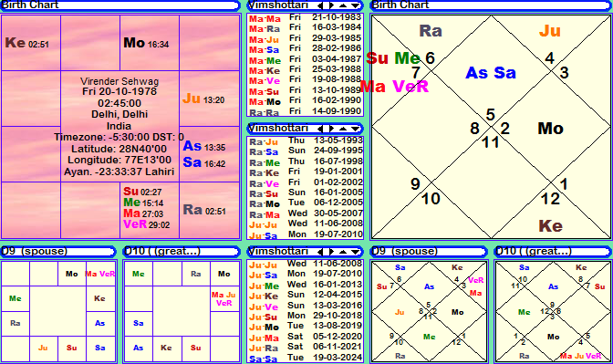Viewport: 613px width, 364px height.
Task: Click the D9 (spouse) title above the diamond chart
Action: [405, 251]
